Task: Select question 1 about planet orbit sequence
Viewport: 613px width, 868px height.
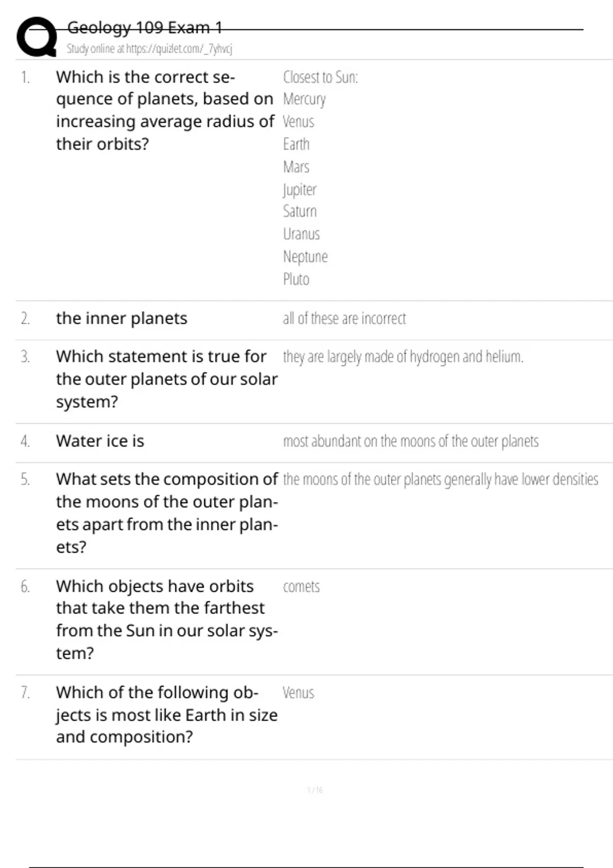Action: click(164, 110)
